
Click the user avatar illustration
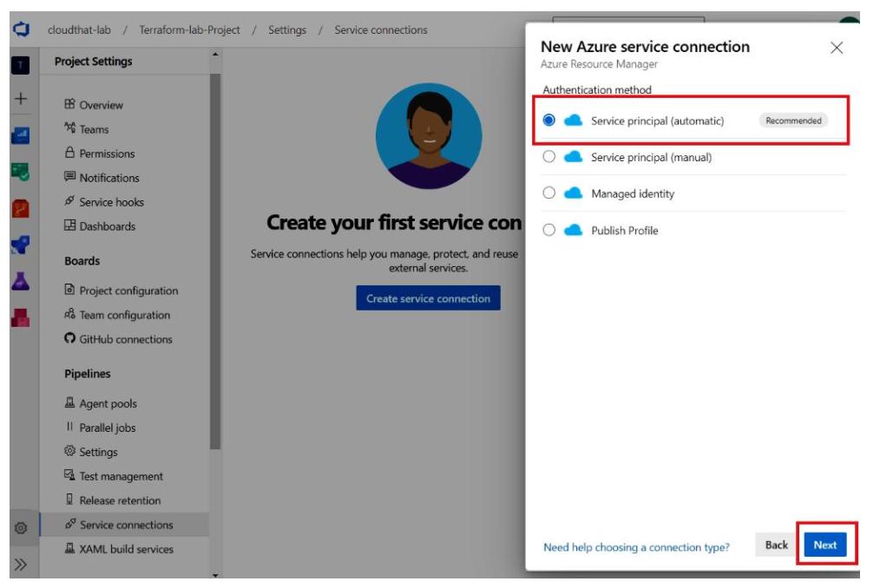click(429, 136)
